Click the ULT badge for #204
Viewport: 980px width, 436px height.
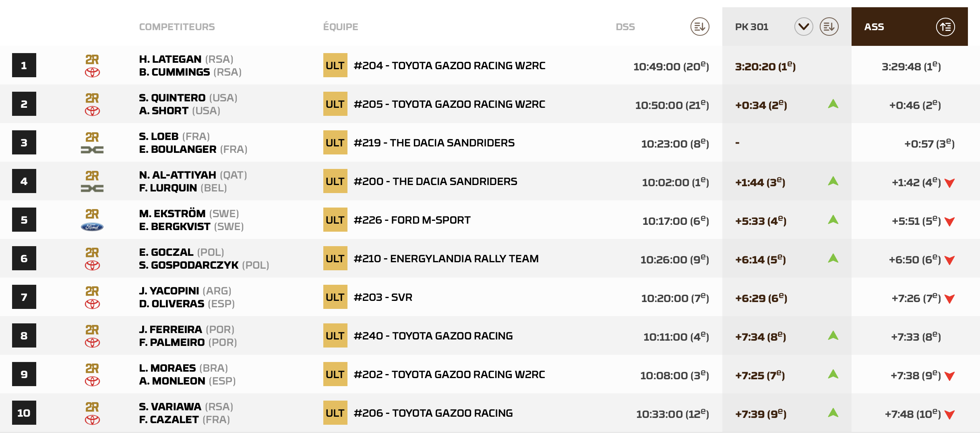tap(335, 66)
